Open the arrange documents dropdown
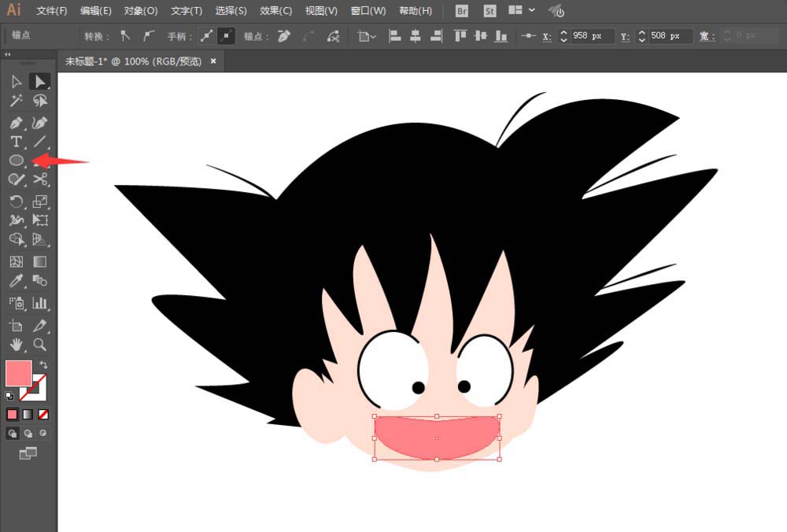The image size is (787, 532). pyautogui.click(x=522, y=10)
